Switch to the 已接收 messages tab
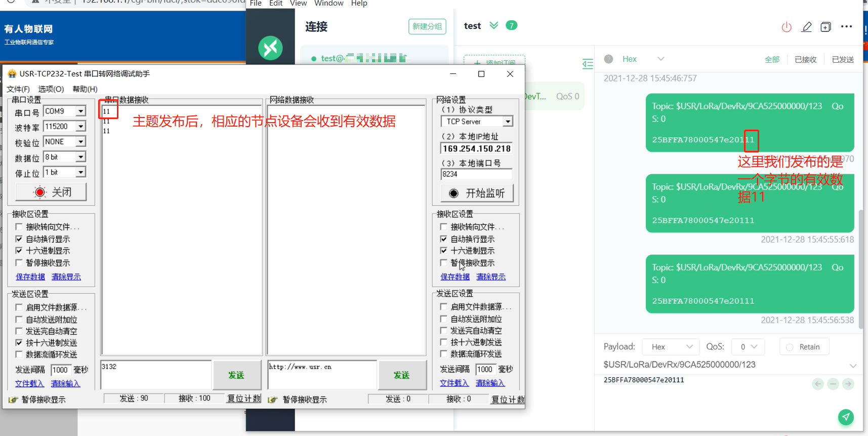 point(805,59)
